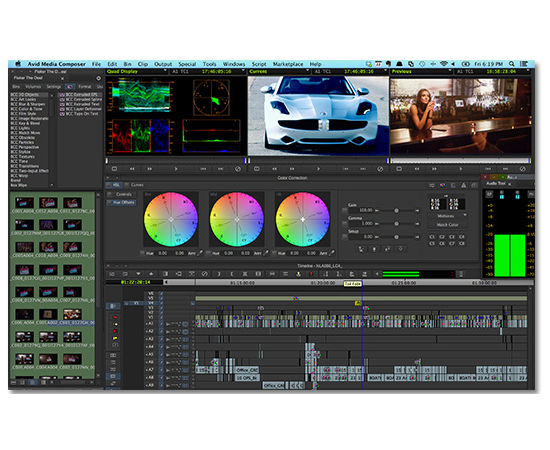The image size is (550, 450).
Task: Toggle the HSL tab enable checkbox
Action: [109, 185]
